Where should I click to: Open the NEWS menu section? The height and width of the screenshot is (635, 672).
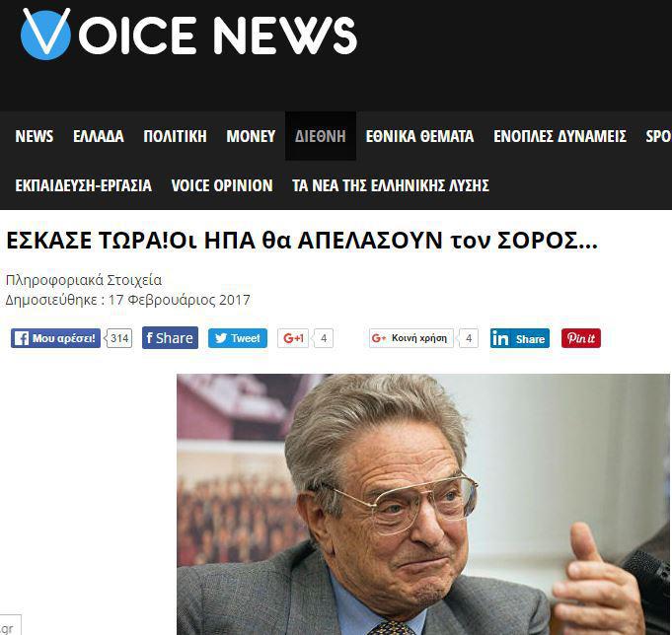point(35,136)
